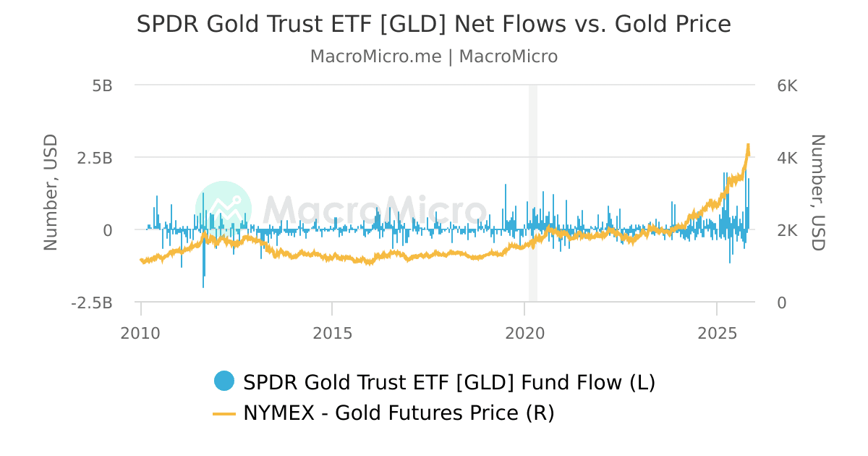
Task: Toggle the NYMEX Gold Futures Price (R) label
Action: pos(399,413)
